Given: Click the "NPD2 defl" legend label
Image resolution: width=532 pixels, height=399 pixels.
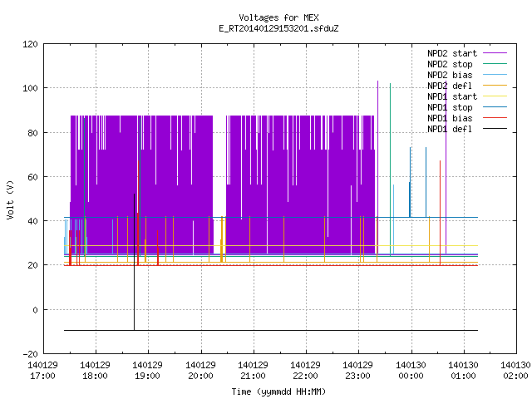Looking at the screenshot, I should [x=450, y=86].
